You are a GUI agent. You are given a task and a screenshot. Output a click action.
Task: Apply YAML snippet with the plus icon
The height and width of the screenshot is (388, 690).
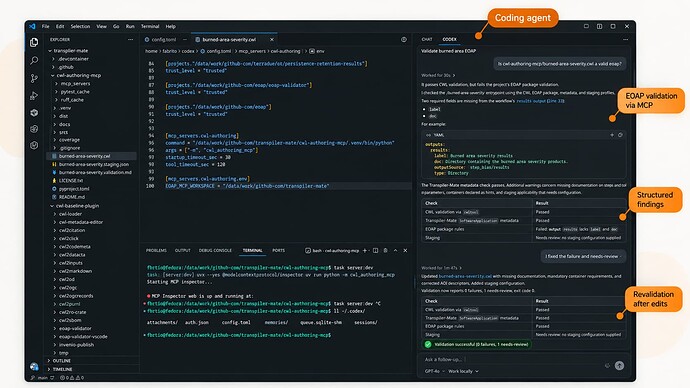click(612, 135)
